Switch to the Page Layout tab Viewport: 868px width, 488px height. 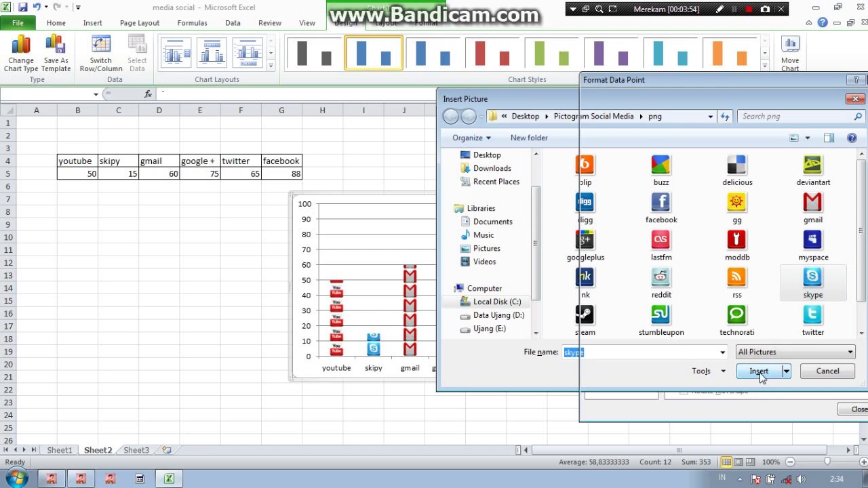(x=140, y=22)
